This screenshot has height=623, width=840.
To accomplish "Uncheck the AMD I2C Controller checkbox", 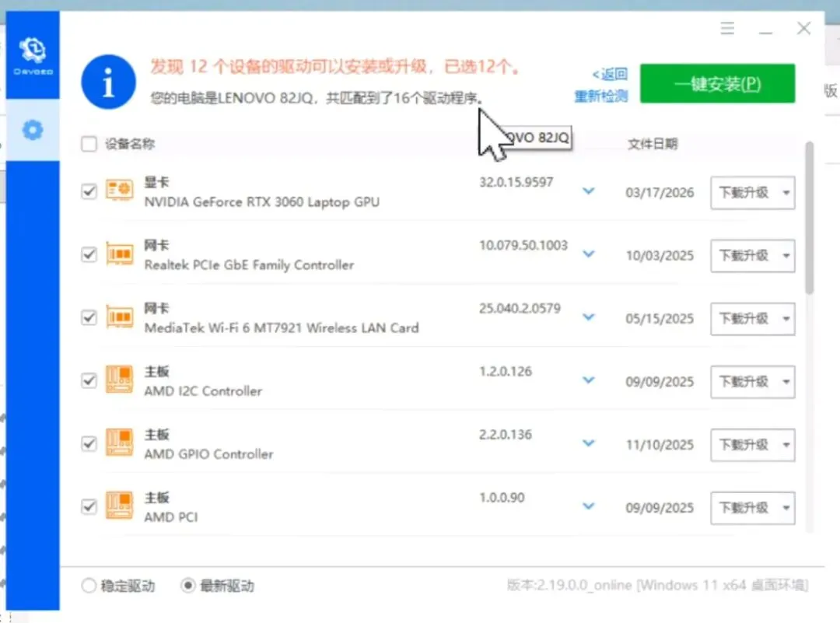I will pyautogui.click(x=89, y=380).
